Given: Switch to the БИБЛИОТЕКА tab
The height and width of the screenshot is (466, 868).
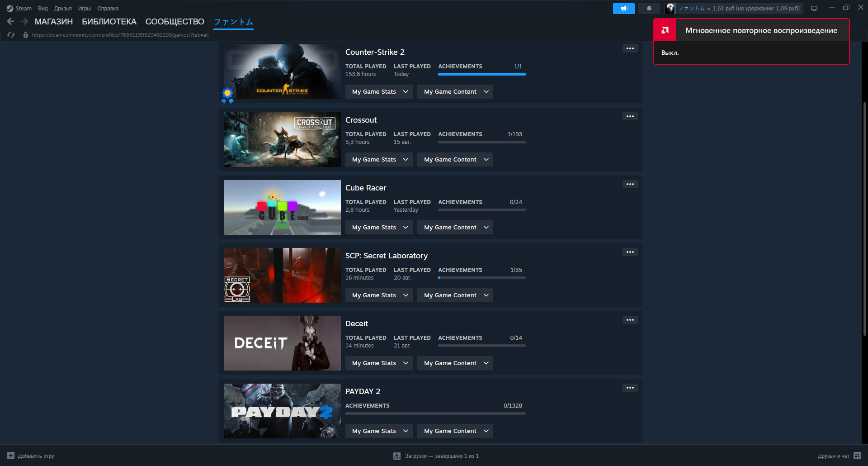Looking at the screenshot, I should pyautogui.click(x=109, y=22).
